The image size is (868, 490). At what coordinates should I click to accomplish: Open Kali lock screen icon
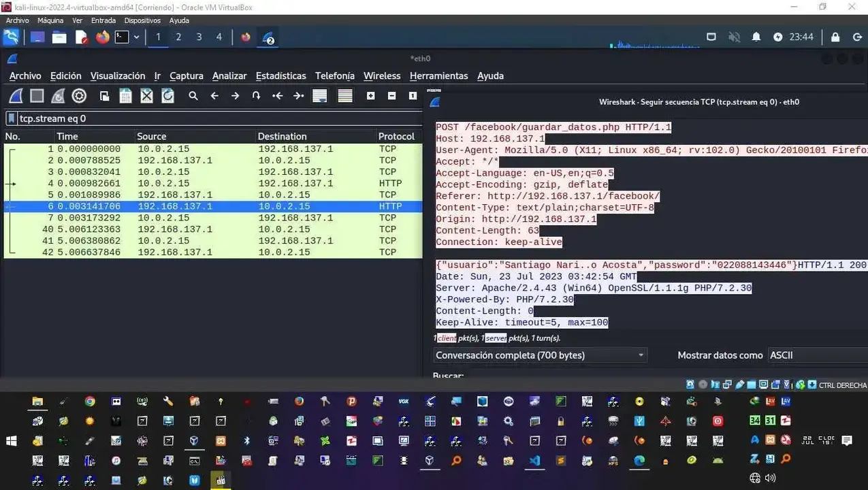point(835,37)
